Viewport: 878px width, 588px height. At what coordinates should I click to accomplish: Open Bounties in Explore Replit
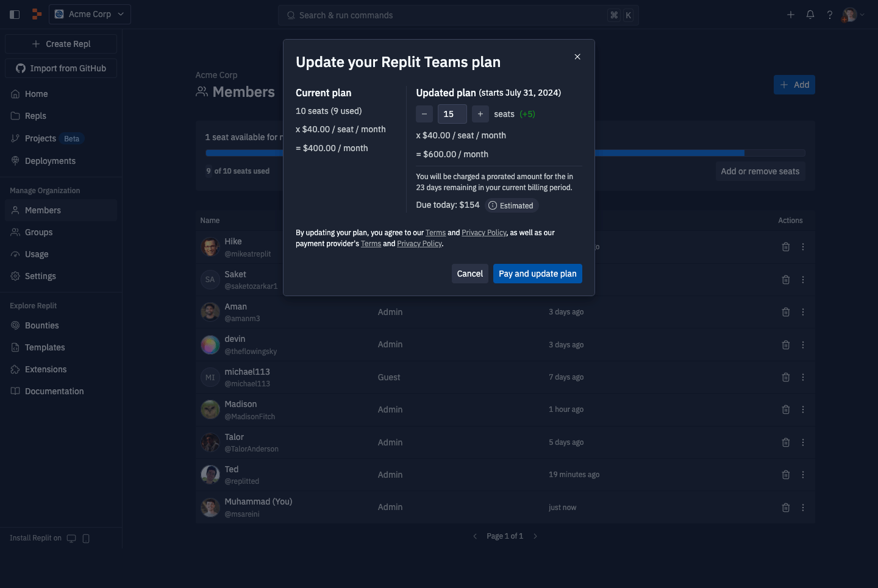pyautogui.click(x=61, y=325)
